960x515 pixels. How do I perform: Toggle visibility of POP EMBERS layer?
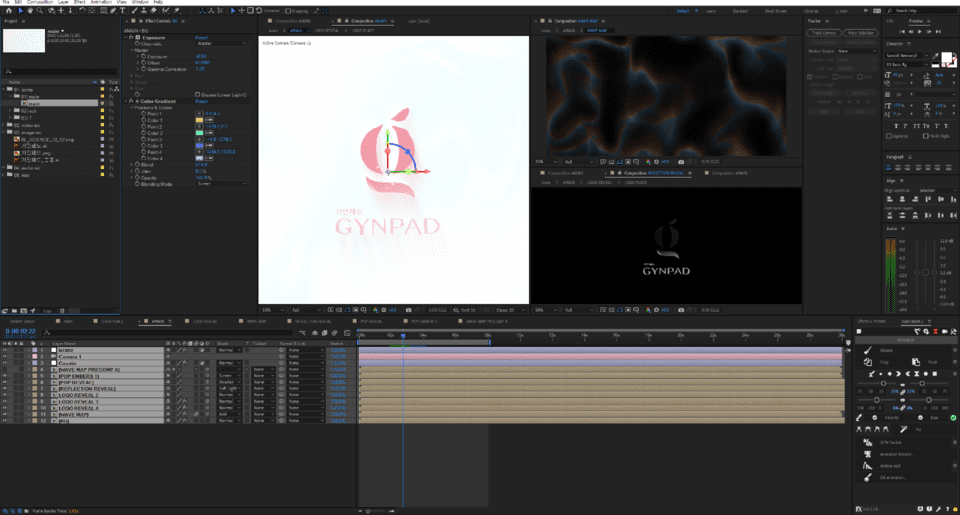pos(4,376)
